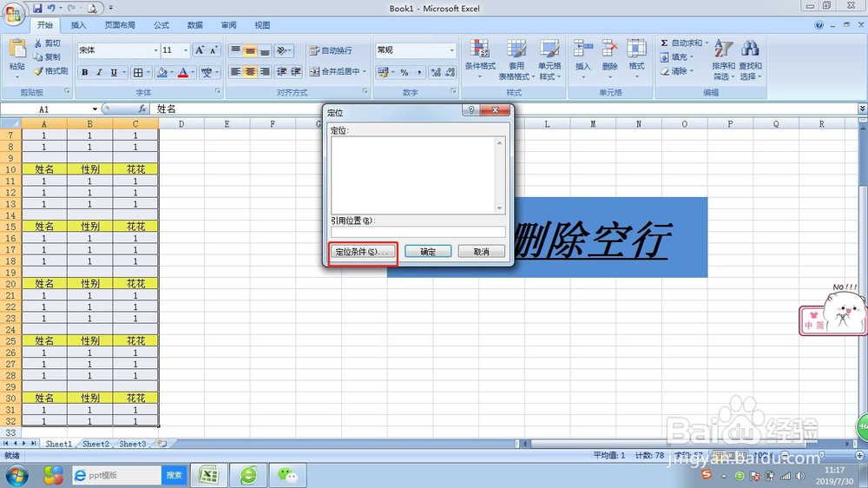Screen dimensions: 868x488
Task: Toggle middle vertical alignment
Action: click(x=250, y=50)
